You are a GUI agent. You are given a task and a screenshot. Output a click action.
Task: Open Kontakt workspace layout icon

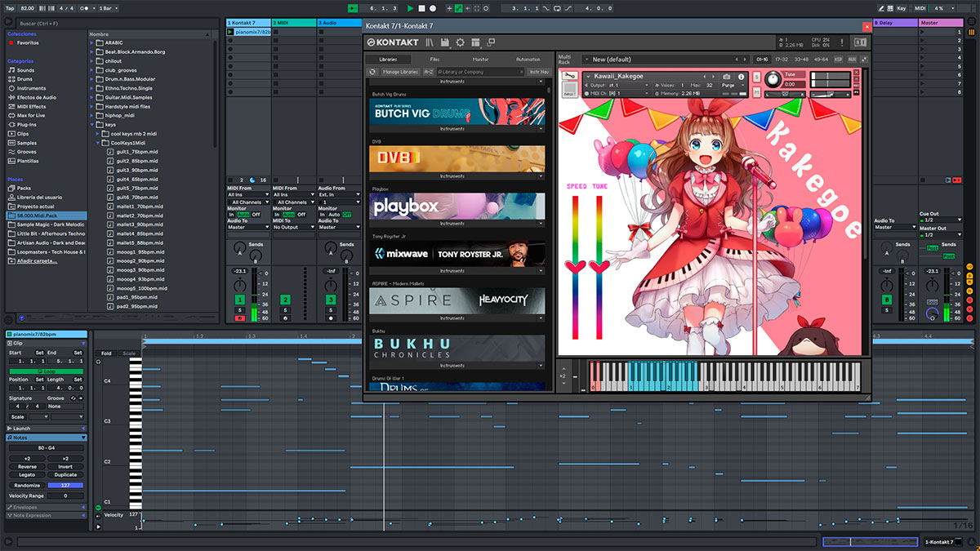[x=476, y=42]
